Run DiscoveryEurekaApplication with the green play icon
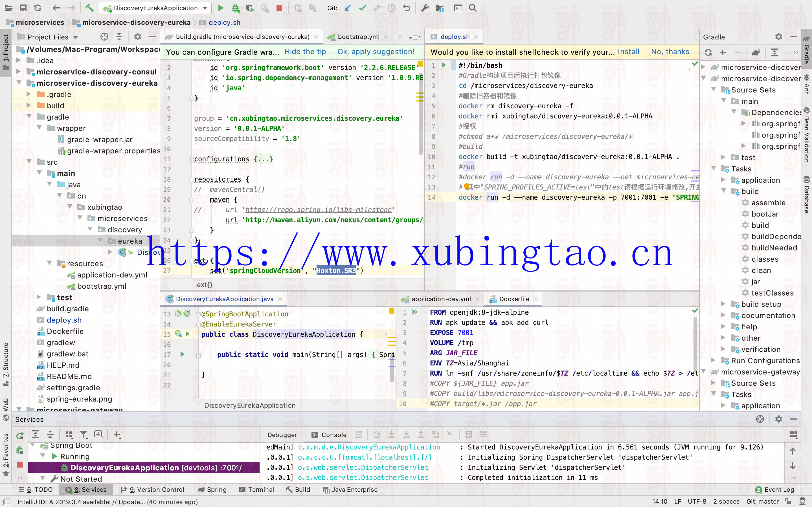 coord(221,8)
